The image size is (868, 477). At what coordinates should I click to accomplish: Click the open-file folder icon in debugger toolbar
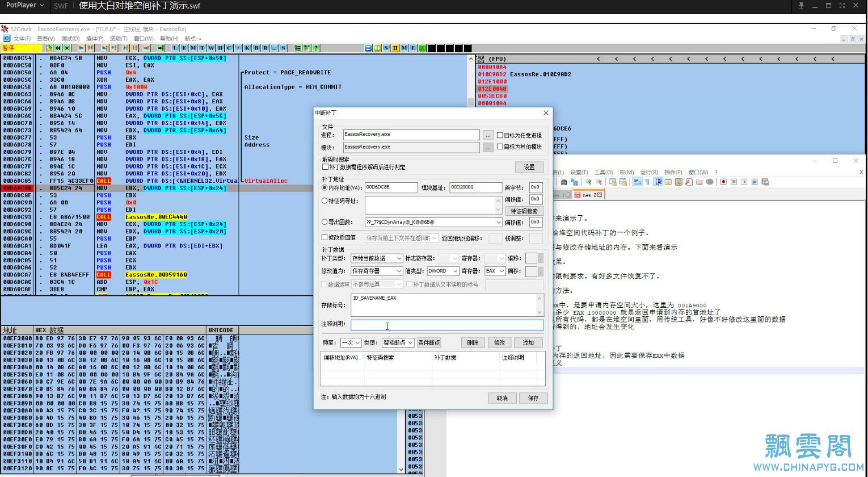tap(49, 48)
